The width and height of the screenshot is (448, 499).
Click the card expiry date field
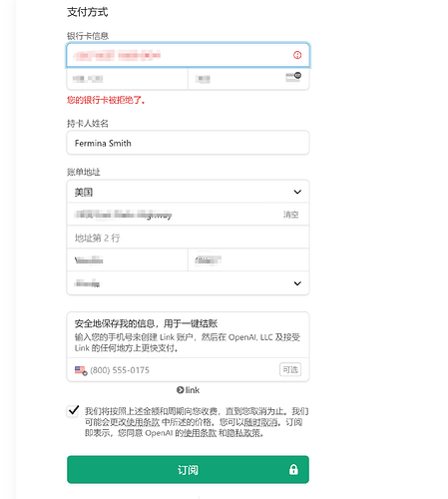point(127,79)
